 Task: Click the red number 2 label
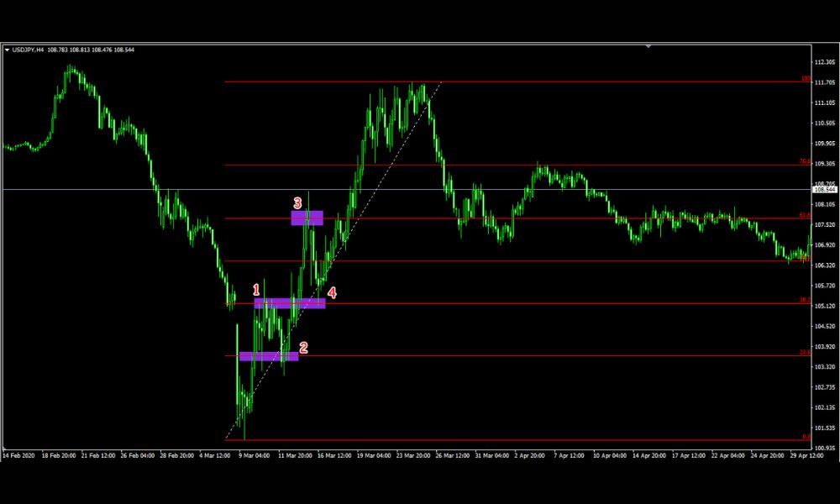click(304, 346)
